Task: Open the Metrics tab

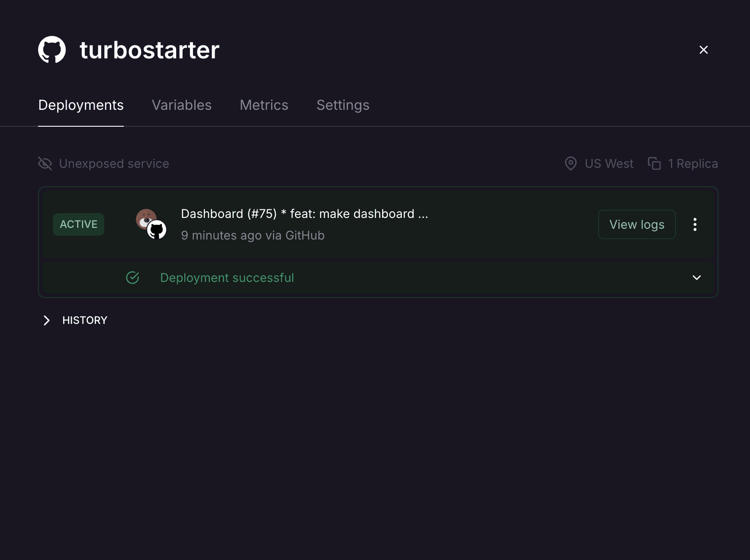Action: tap(264, 105)
